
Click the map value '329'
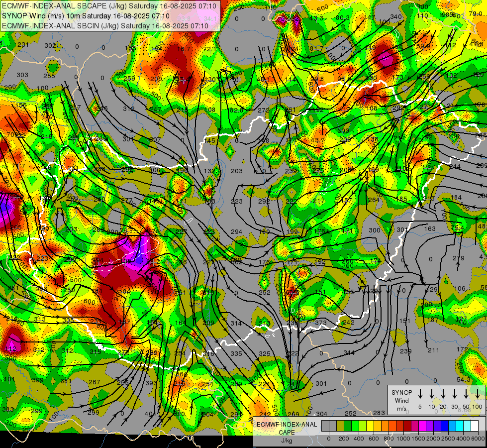click(432, 289)
